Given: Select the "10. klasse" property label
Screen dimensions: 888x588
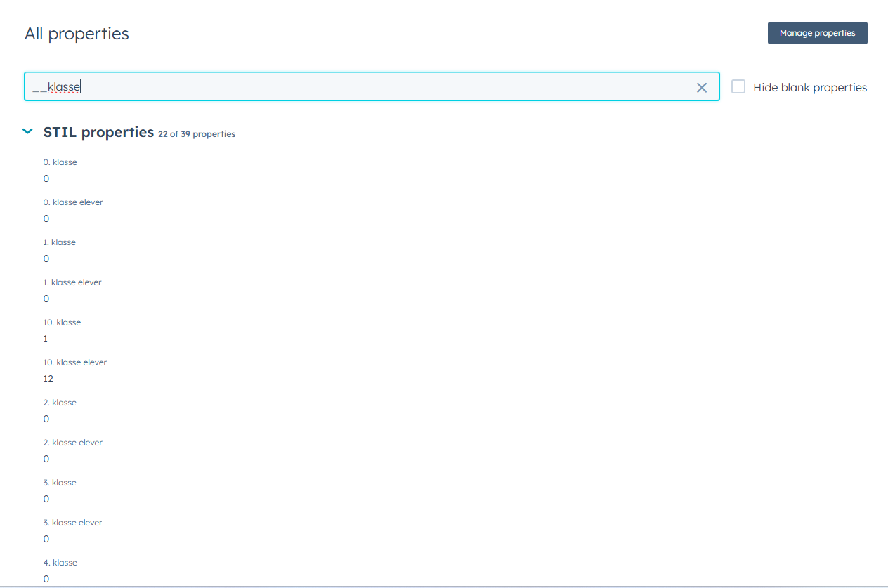Looking at the screenshot, I should click(62, 322).
